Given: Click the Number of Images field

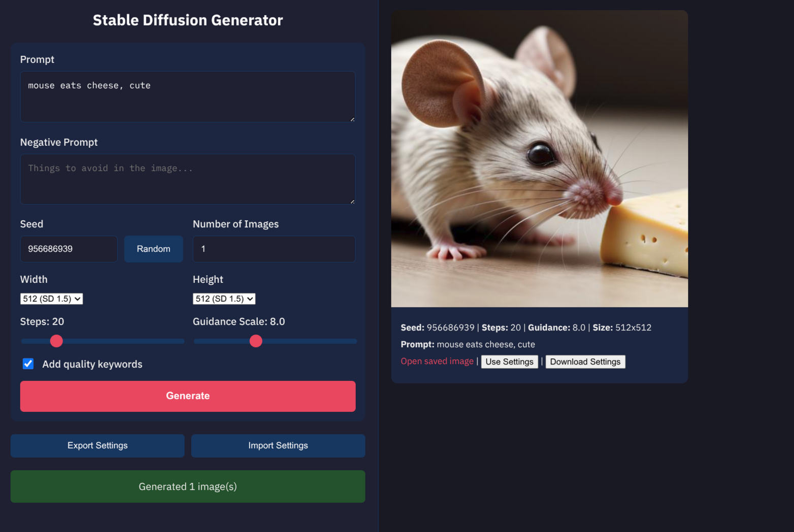Looking at the screenshot, I should point(274,249).
